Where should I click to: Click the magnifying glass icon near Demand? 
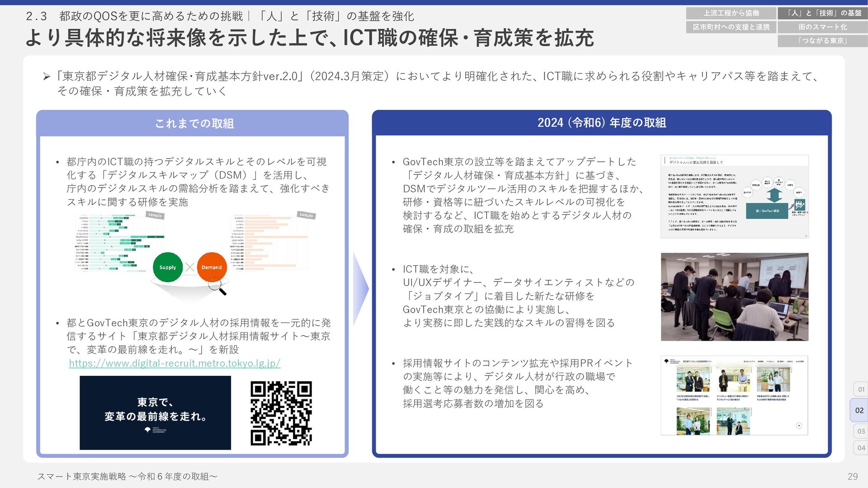[x=217, y=287]
